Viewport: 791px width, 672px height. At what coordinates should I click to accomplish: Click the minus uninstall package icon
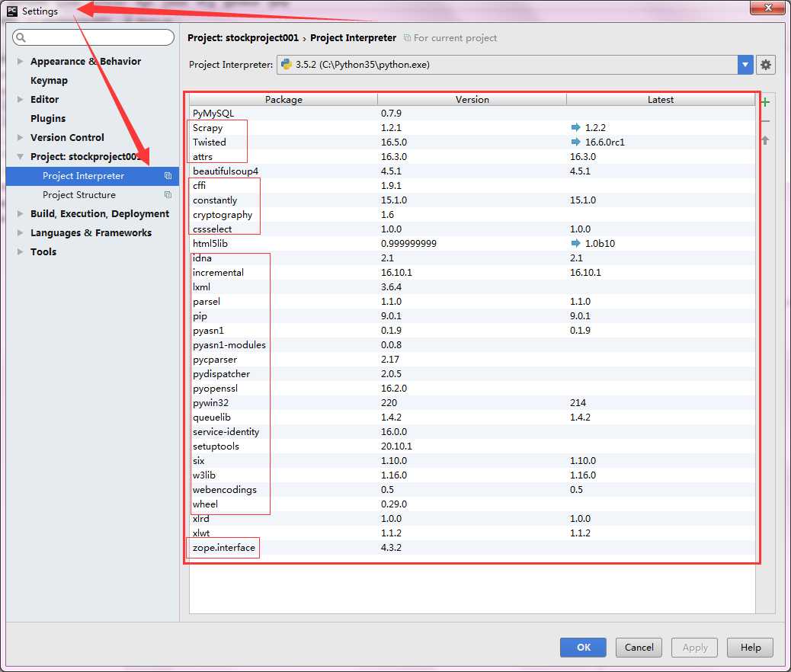(x=765, y=122)
